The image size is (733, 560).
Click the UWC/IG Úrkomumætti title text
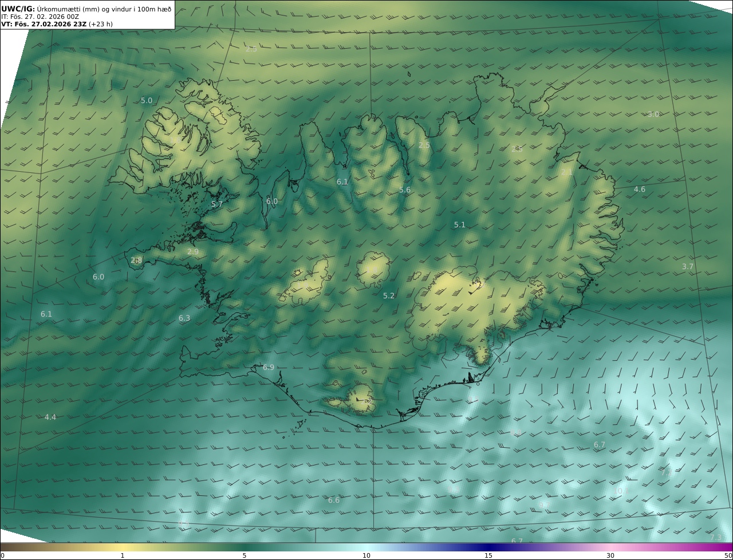(x=86, y=9)
